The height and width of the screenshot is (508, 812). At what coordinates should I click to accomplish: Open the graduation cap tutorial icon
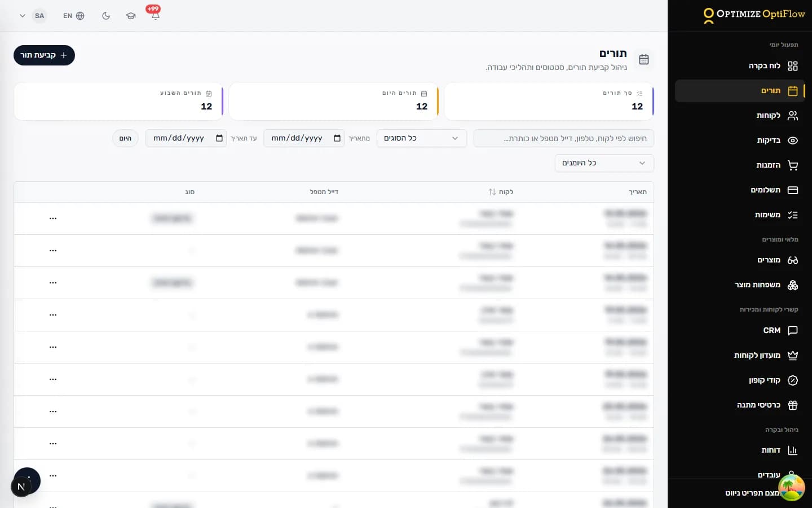pyautogui.click(x=131, y=16)
